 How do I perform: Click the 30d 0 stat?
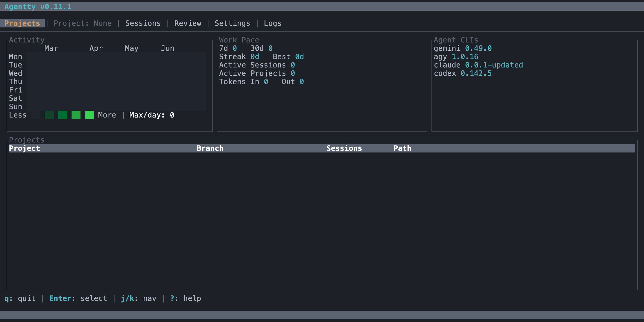(x=261, y=48)
